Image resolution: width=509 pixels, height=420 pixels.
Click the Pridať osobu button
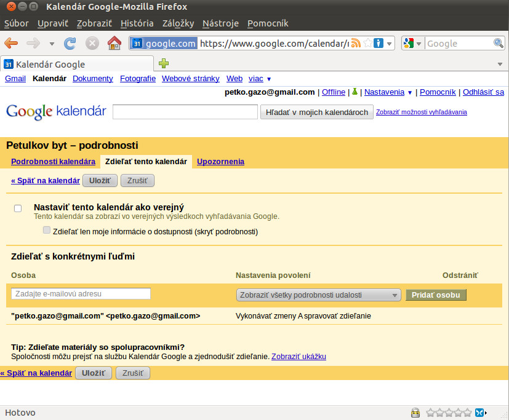click(x=436, y=295)
